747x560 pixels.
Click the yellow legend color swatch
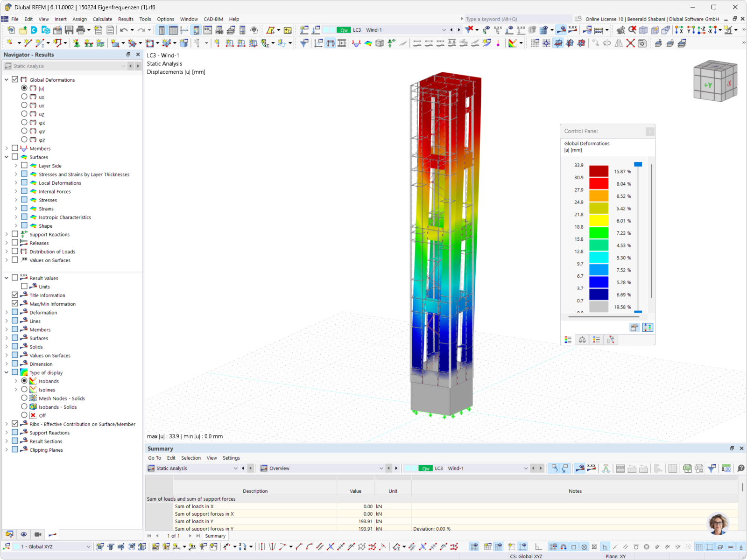tap(599, 220)
